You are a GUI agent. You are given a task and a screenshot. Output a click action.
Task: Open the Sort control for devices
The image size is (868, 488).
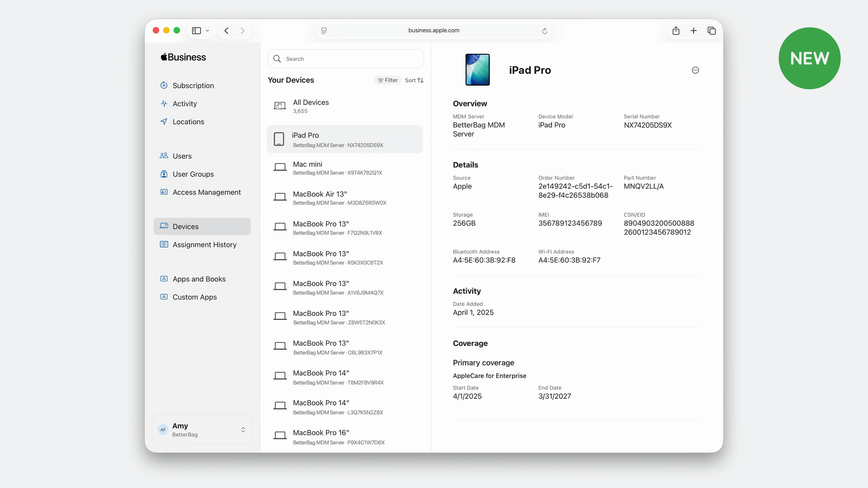tap(414, 80)
